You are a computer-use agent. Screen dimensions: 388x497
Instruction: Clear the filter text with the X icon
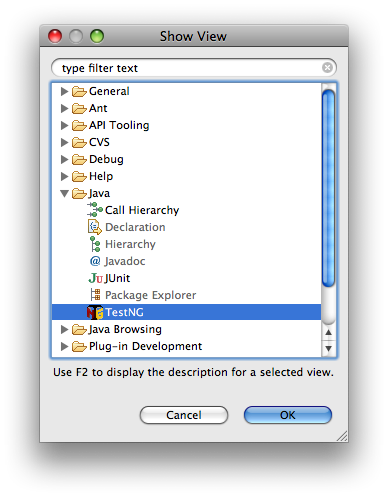(x=327, y=68)
